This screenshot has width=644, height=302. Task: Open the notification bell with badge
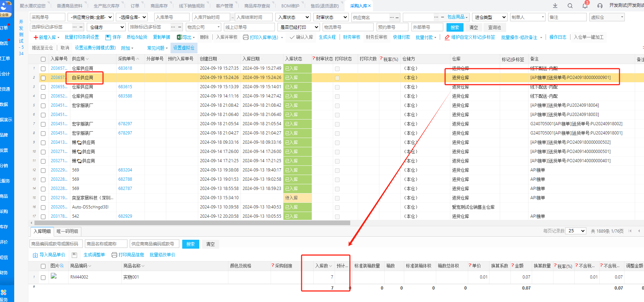585,5
